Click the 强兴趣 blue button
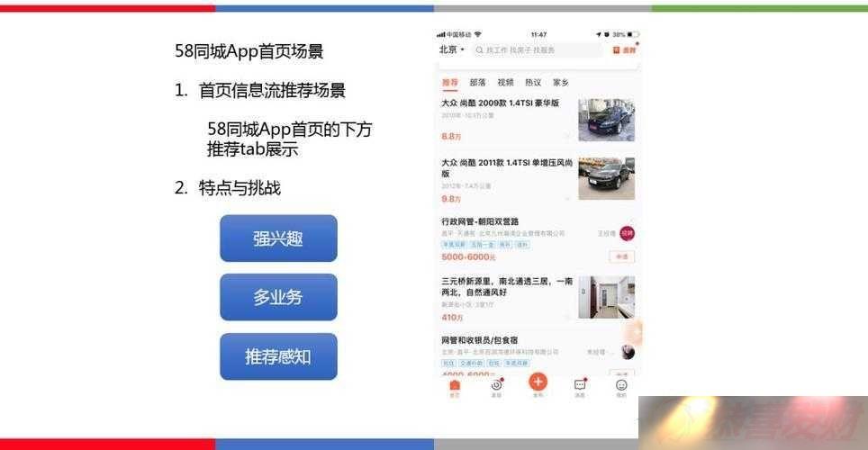Screen dimensions: 868x450 [278, 238]
